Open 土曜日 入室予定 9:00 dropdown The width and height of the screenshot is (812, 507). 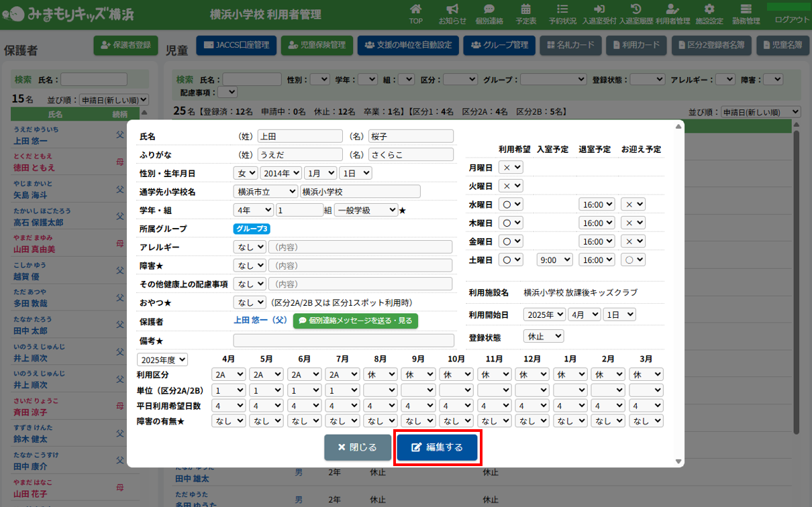pos(555,260)
